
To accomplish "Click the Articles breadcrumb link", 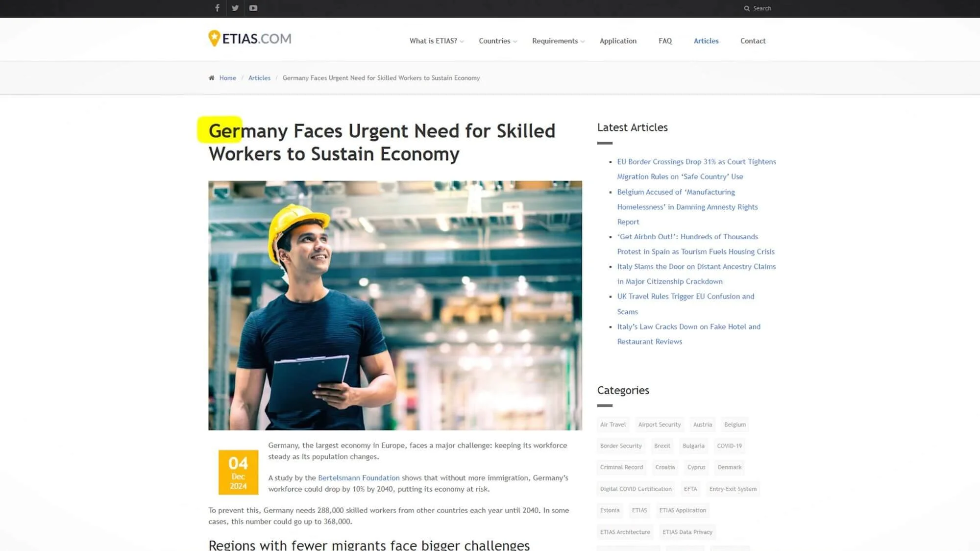I will click(259, 78).
